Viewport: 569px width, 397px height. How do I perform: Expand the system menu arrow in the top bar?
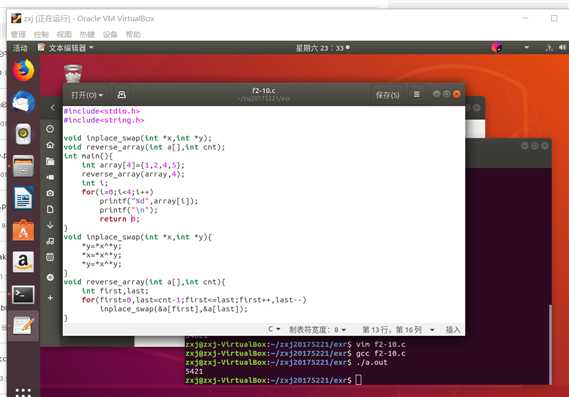tap(527, 47)
